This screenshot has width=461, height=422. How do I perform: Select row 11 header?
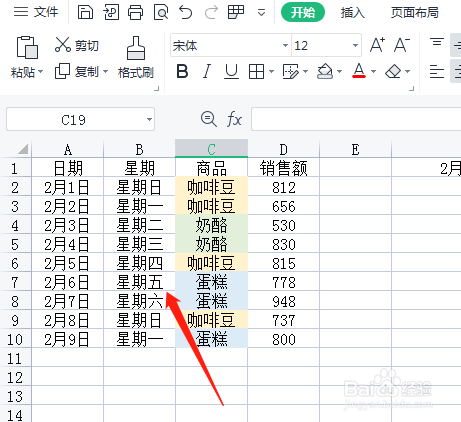point(15,358)
